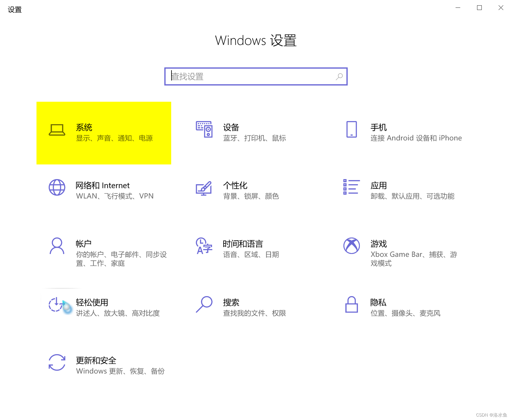Click the person icon for 帐户
This screenshot has width=512, height=420.
pos(57,246)
